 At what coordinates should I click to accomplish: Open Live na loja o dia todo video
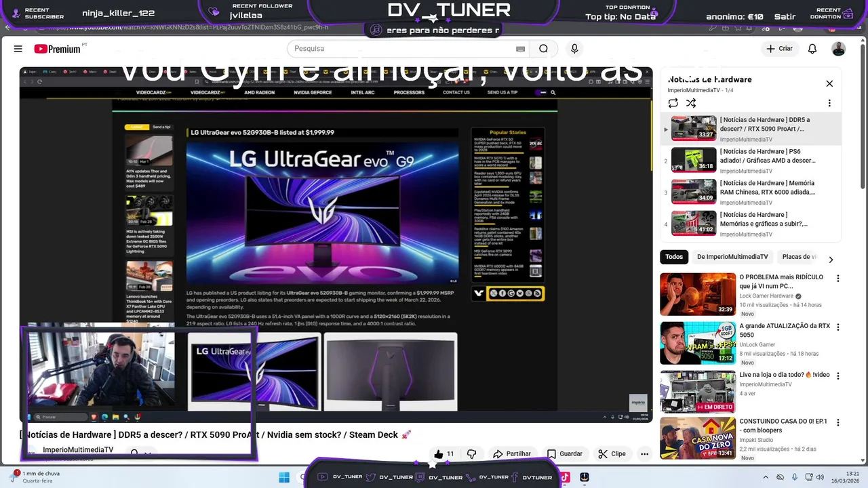[698, 392]
